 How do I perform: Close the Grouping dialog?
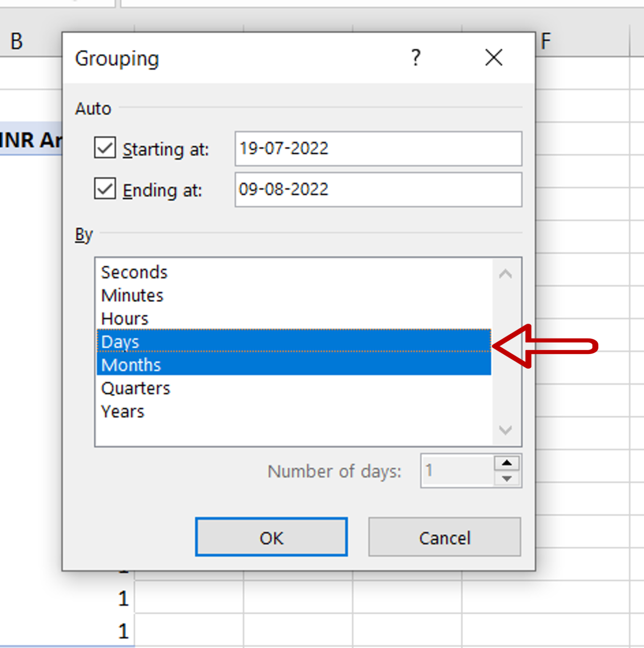click(x=494, y=58)
